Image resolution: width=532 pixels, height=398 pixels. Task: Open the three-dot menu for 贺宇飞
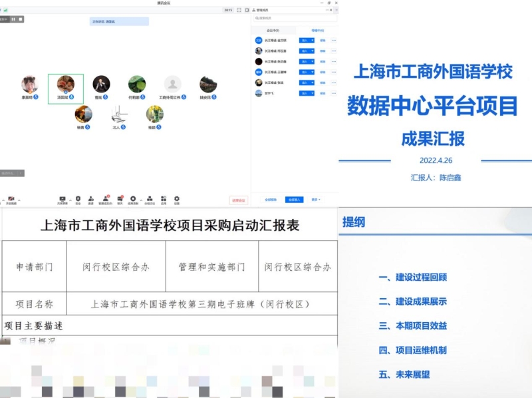click(x=334, y=93)
